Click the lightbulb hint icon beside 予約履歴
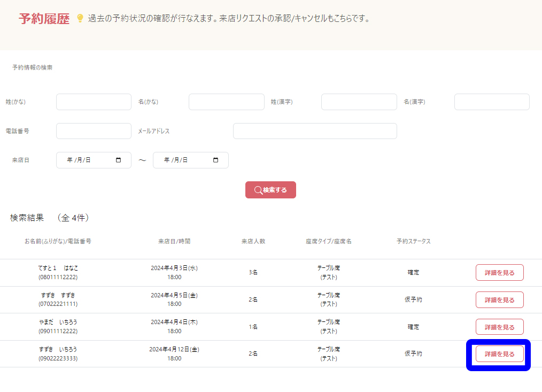This screenshot has height=392, width=542. tap(80, 19)
